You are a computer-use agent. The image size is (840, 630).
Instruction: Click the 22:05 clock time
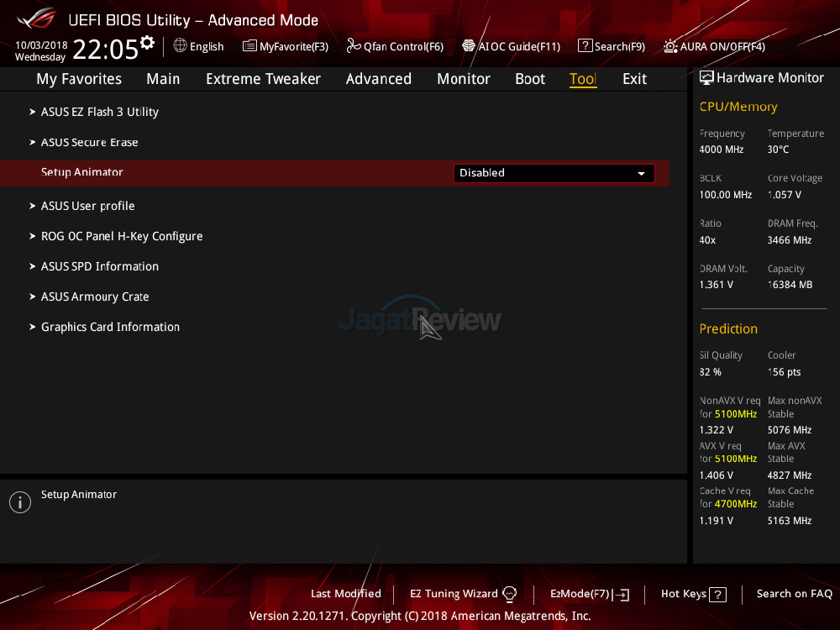pos(106,50)
